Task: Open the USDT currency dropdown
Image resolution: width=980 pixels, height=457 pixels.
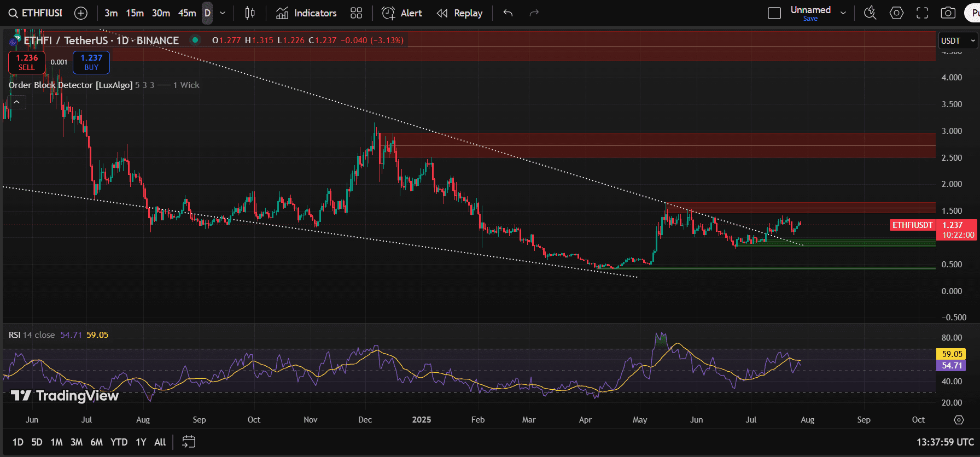Action: (958, 41)
